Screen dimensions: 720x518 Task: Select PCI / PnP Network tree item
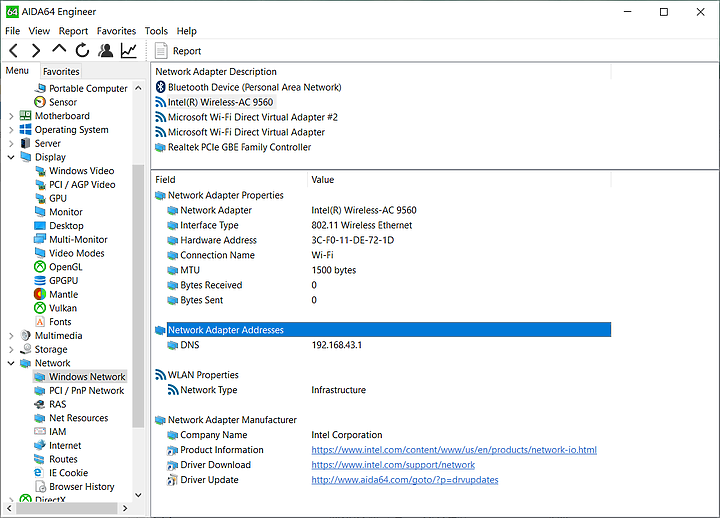click(x=86, y=391)
